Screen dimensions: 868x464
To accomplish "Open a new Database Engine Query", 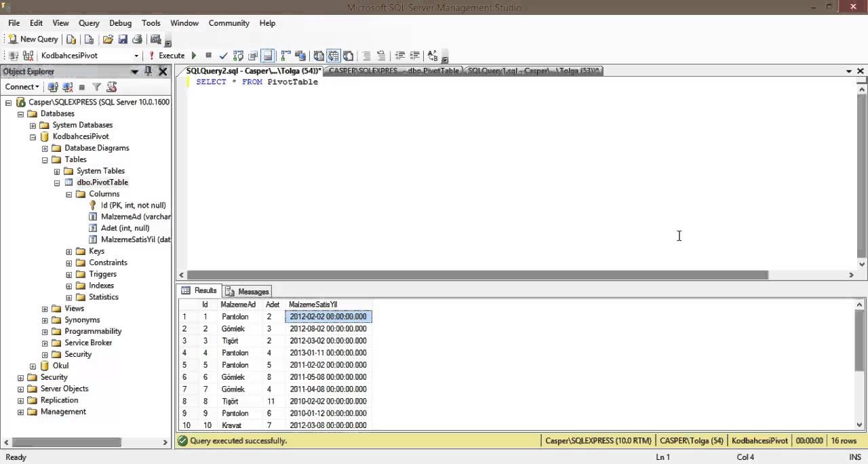I will [71, 39].
